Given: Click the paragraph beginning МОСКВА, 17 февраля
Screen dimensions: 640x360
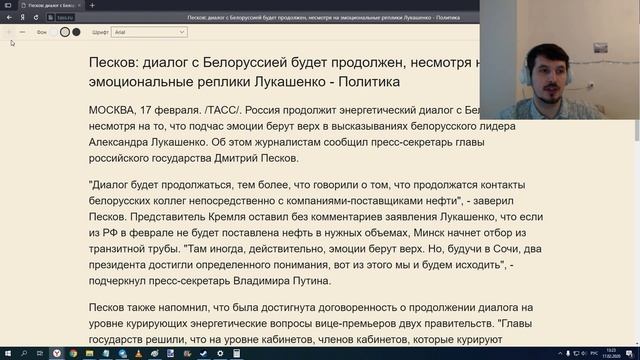Looking at the screenshot, I should click(x=302, y=134).
